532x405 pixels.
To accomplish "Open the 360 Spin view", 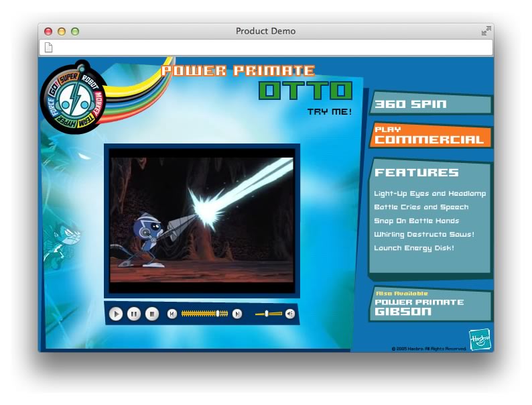I will point(431,103).
